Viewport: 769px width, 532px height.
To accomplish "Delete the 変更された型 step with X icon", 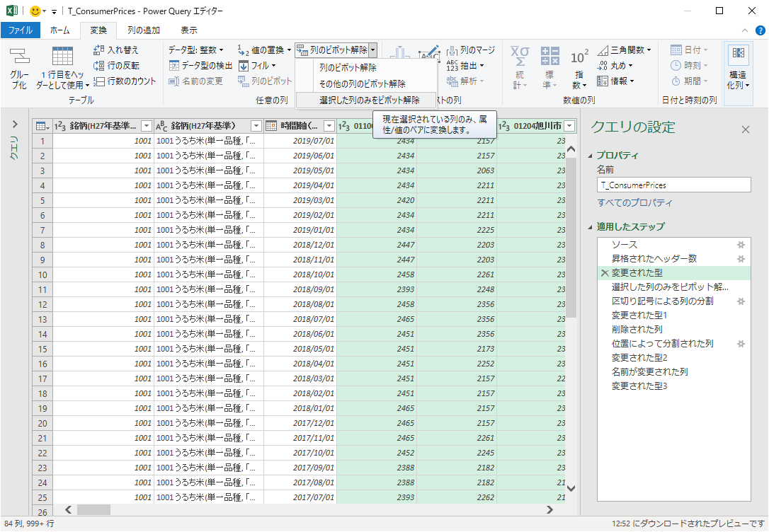I will 604,273.
